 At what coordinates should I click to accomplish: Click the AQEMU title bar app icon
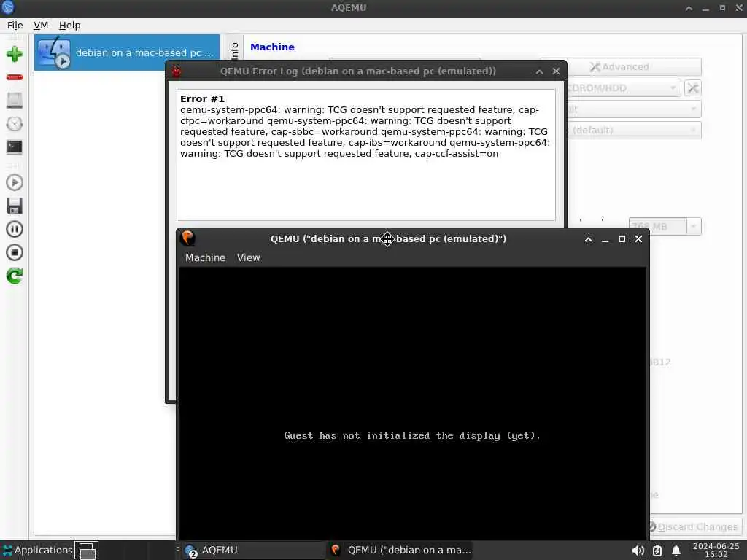(7, 7)
